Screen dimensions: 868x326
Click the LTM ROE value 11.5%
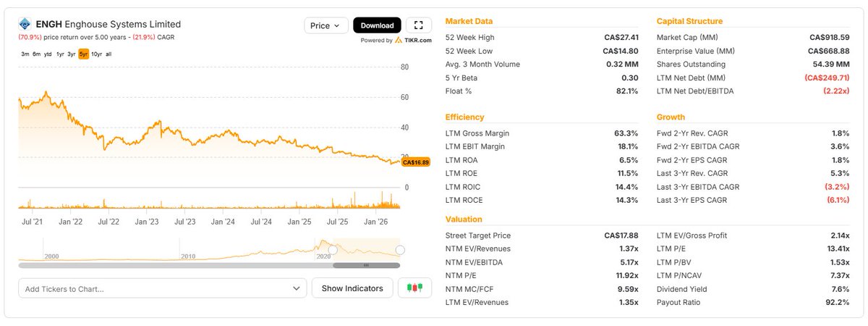tap(627, 174)
